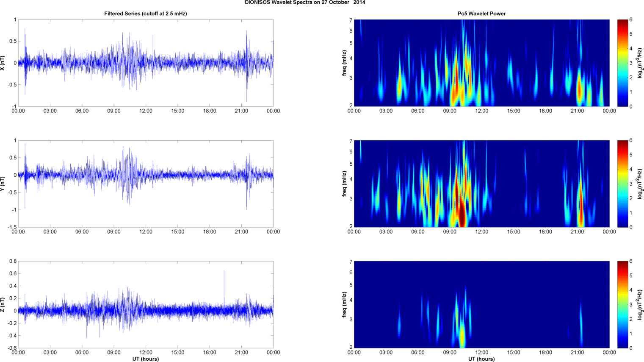644x362 pixels.
Task: Click the "Pc5 Wavelet Power" column heading
Action: tap(481, 14)
